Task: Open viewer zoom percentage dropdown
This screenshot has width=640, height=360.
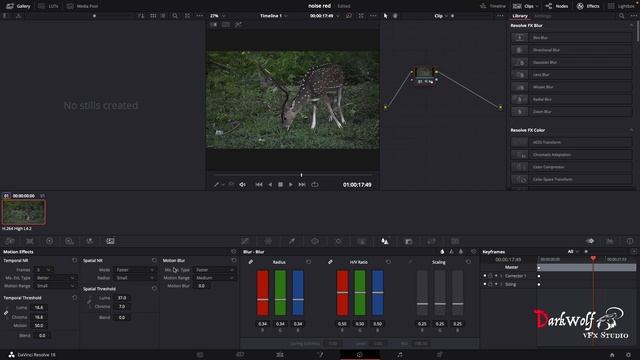Action: (x=218, y=16)
